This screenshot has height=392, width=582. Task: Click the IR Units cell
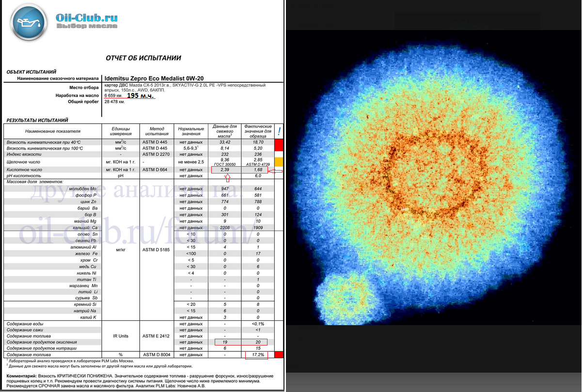(x=120, y=336)
